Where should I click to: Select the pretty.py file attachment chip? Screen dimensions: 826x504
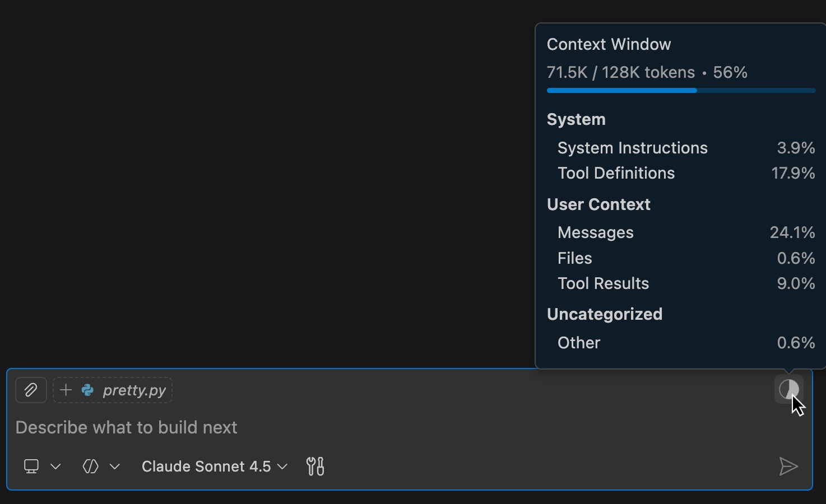click(134, 390)
